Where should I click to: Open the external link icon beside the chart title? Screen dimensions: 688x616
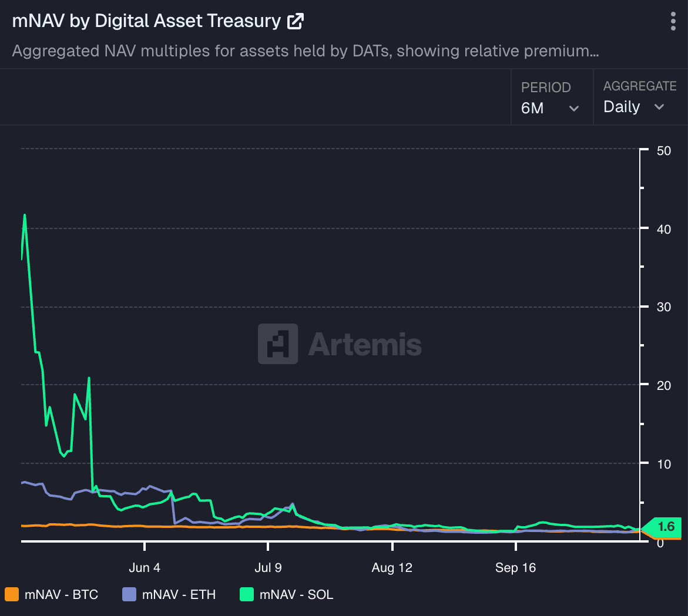295,20
